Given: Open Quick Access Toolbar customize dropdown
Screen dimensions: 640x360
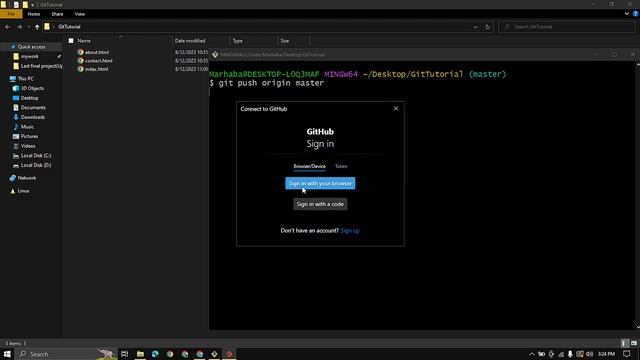Looking at the screenshot, I should [33, 5].
